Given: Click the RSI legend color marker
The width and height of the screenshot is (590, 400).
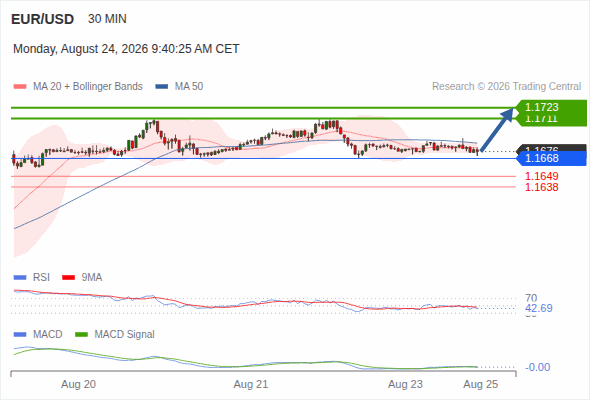Looking at the screenshot, I should pos(20,278).
